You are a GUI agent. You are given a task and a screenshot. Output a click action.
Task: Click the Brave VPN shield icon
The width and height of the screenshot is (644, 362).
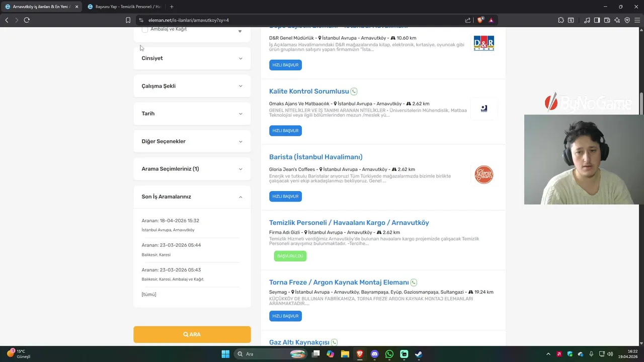coord(627,20)
